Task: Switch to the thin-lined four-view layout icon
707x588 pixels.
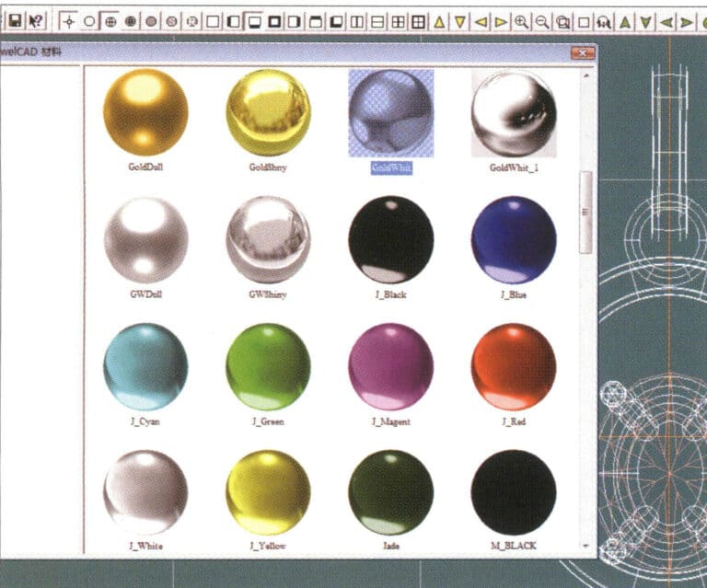Action: (x=398, y=22)
